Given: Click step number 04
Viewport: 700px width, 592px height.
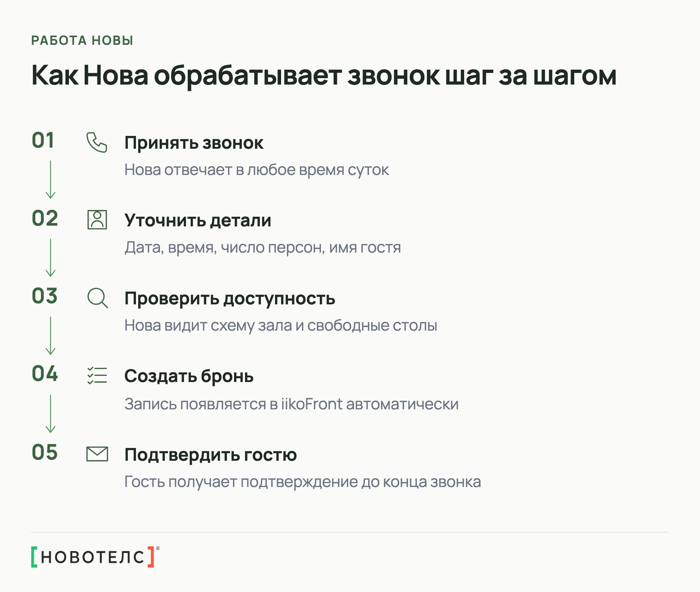Looking at the screenshot, I should point(45,374).
